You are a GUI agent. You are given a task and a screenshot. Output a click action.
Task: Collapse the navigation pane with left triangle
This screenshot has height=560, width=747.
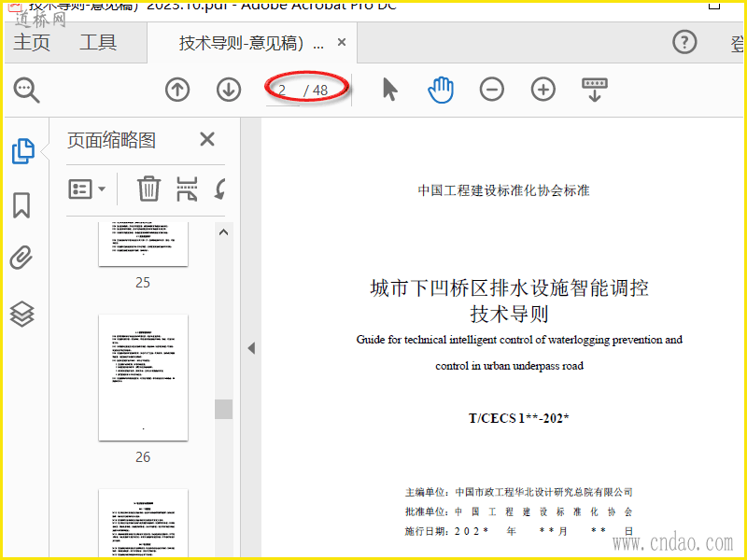tap(251, 348)
